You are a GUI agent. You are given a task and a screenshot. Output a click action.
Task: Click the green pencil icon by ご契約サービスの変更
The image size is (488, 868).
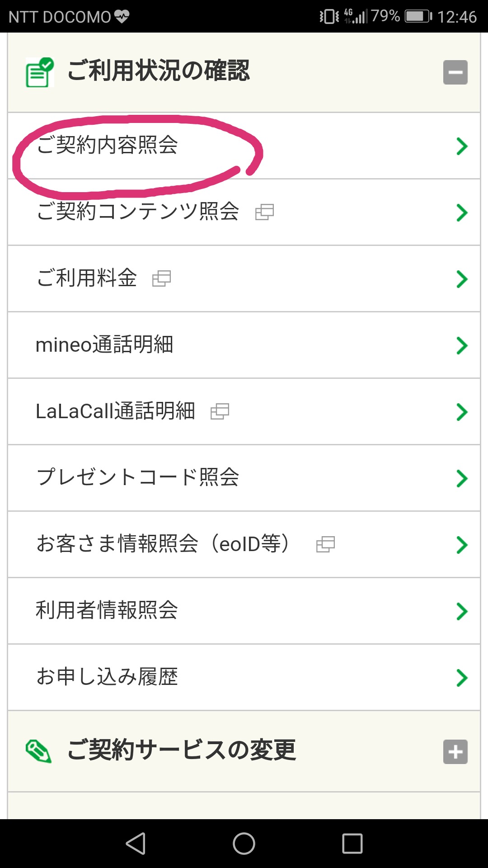click(x=39, y=751)
